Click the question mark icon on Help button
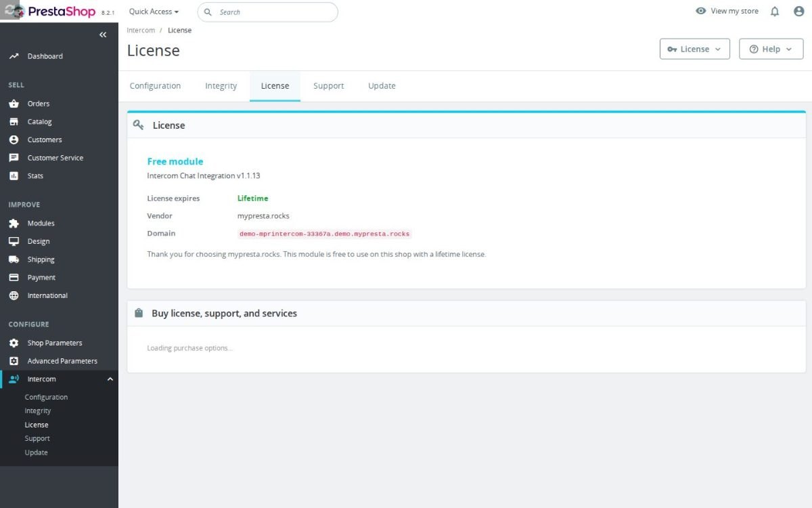 [x=754, y=49]
